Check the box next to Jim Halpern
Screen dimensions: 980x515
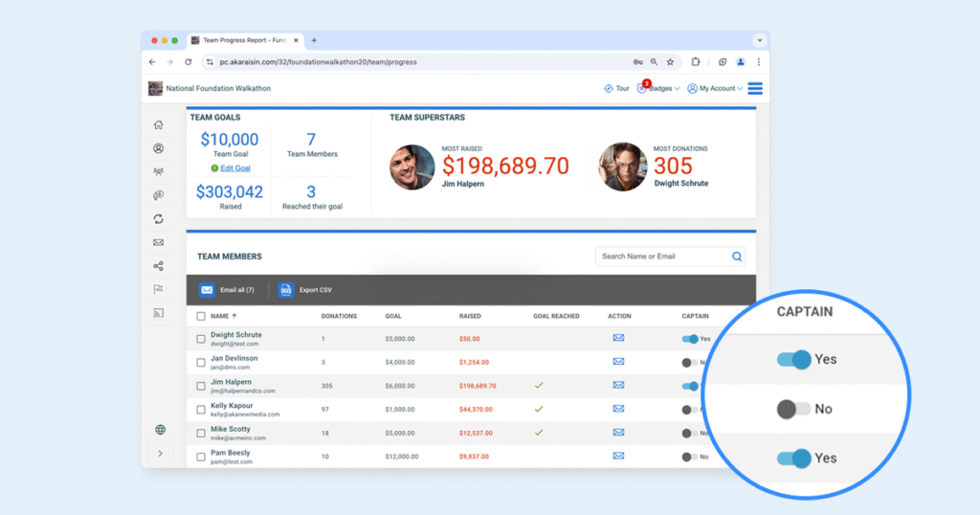point(201,386)
